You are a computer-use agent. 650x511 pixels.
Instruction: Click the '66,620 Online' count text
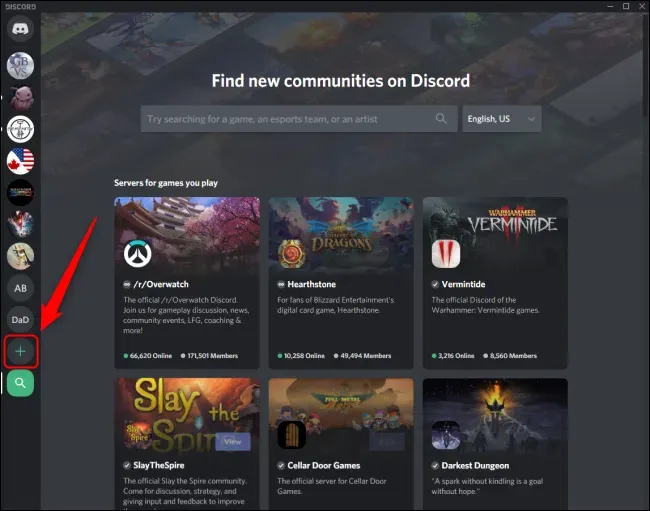click(151, 356)
